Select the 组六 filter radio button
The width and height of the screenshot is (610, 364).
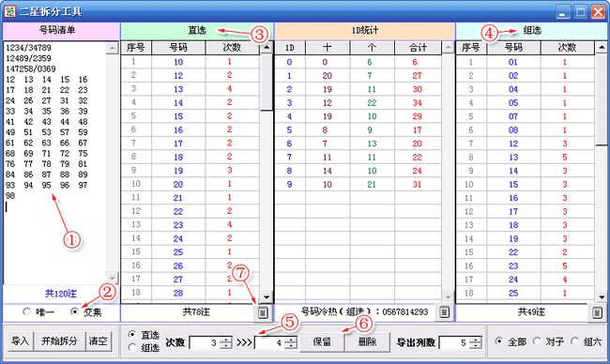[575, 341]
